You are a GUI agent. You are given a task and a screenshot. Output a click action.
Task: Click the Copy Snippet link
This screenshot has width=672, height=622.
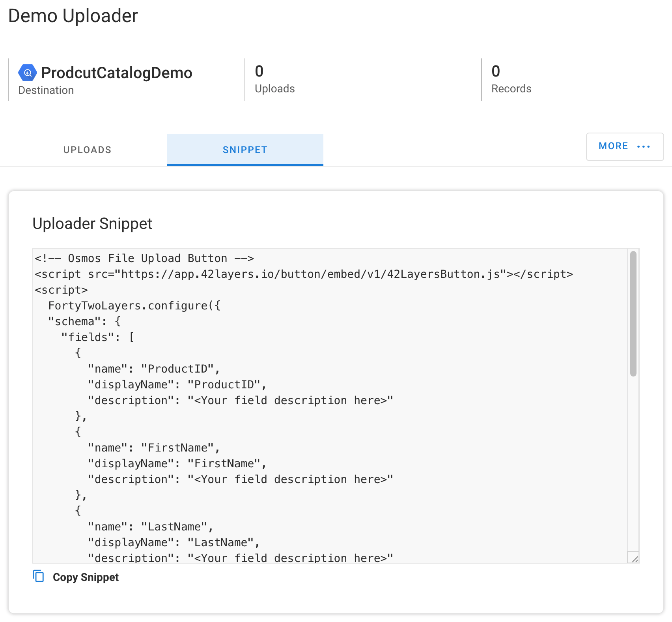pos(85,577)
